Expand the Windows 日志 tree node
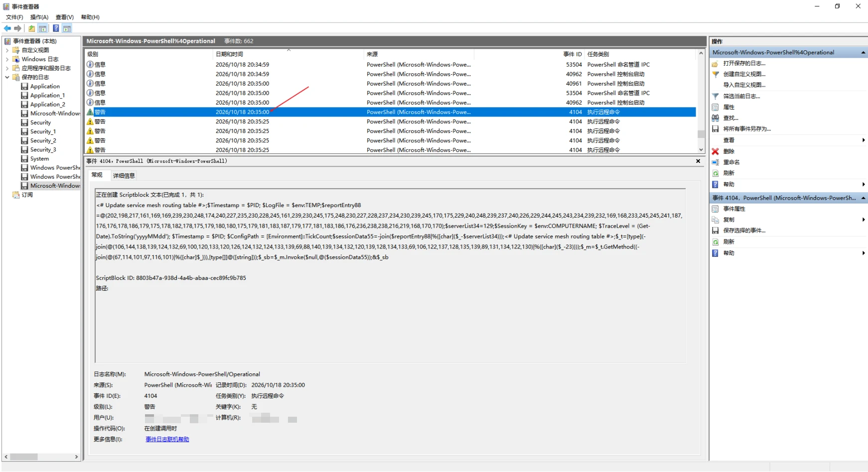Screen dimensions: 868x472 pyautogui.click(x=7, y=59)
